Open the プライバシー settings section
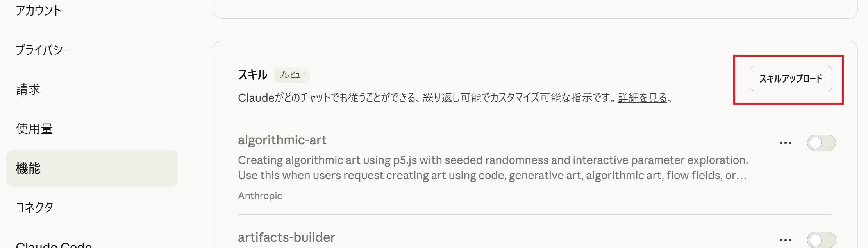 (43, 50)
